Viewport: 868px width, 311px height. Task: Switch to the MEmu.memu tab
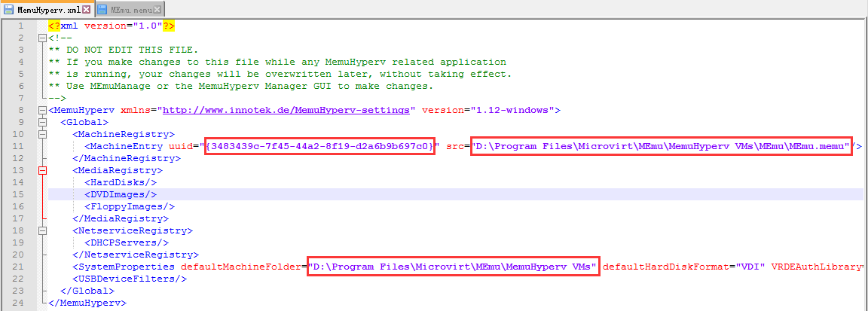pos(131,10)
